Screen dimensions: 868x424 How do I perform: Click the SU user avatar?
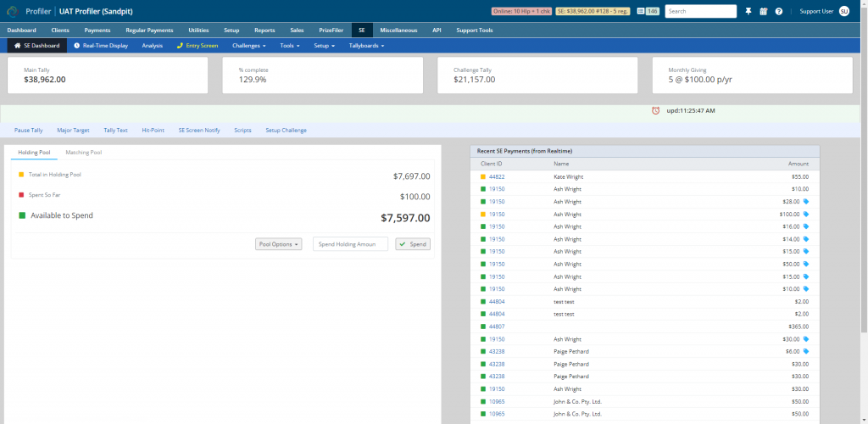(844, 11)
